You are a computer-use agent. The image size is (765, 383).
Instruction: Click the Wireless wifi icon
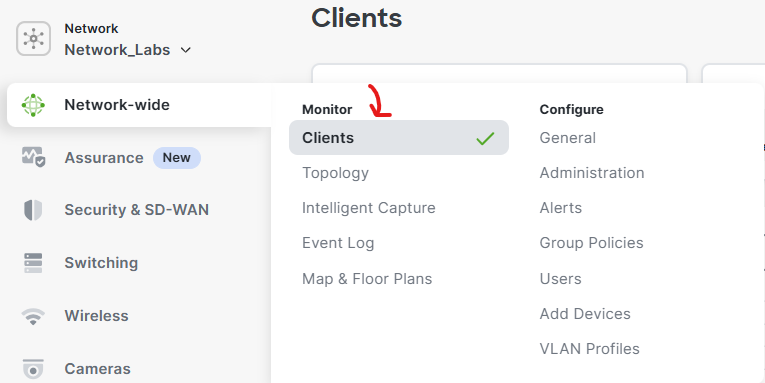[33, 316]
